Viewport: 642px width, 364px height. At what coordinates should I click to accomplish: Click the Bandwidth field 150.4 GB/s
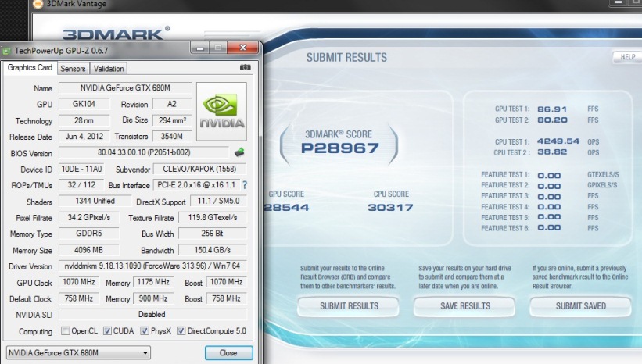tap(213, 250)
